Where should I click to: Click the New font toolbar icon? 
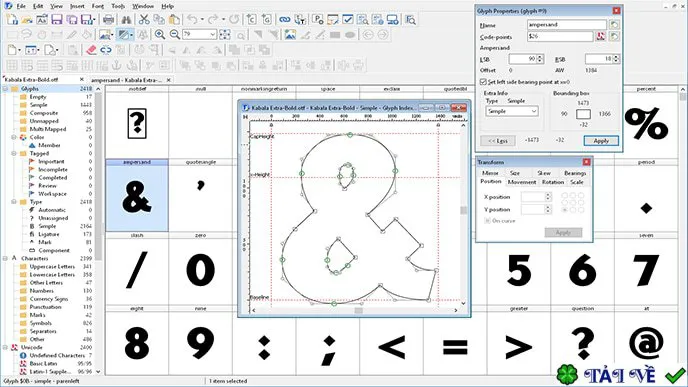12,20
